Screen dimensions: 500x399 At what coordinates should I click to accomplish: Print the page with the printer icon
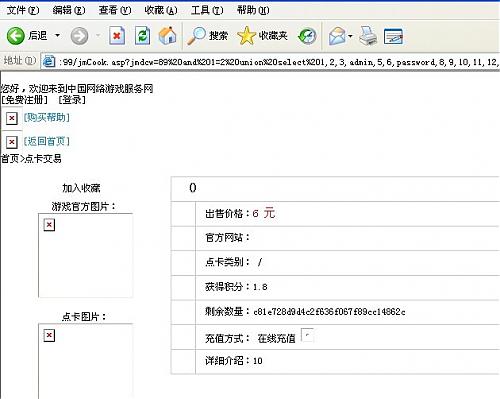[x=368, y=35]
